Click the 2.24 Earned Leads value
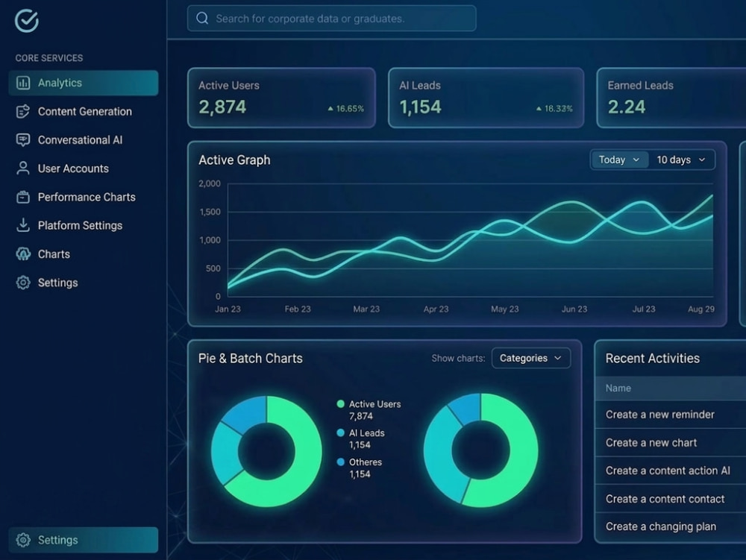 [627, 107]
